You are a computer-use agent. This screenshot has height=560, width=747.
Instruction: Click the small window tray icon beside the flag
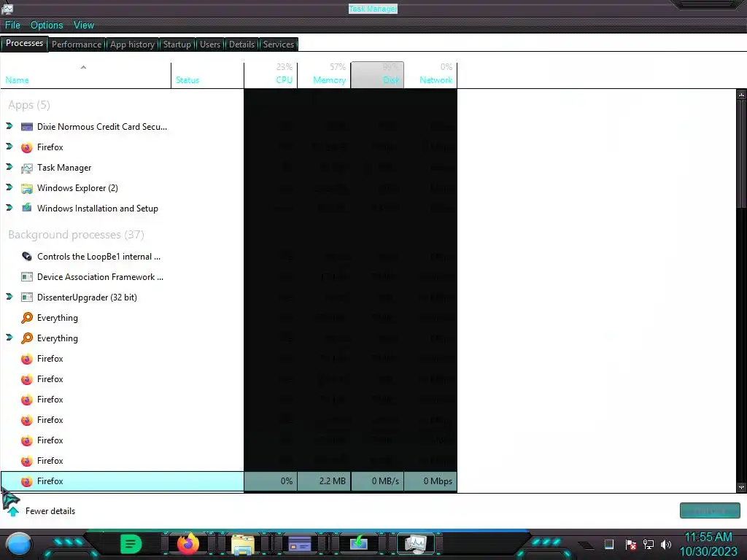(609, 544)
